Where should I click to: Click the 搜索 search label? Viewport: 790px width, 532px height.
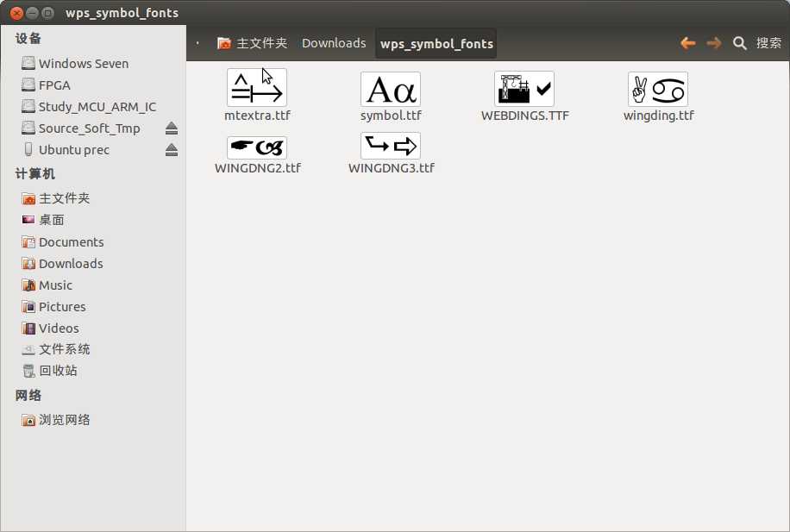(x=768, y=43)
